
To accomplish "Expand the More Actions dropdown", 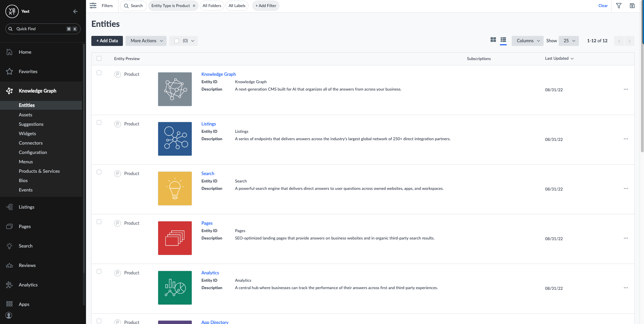I will coord(146,41).
